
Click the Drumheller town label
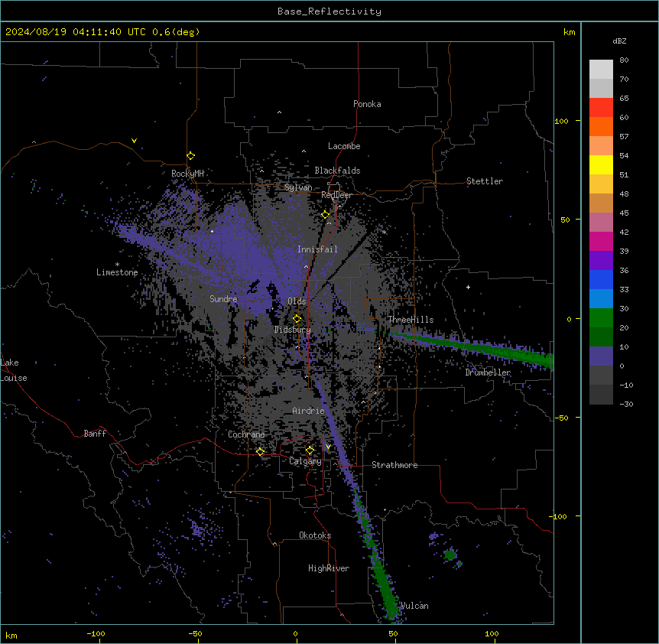[x=488, y=372]
